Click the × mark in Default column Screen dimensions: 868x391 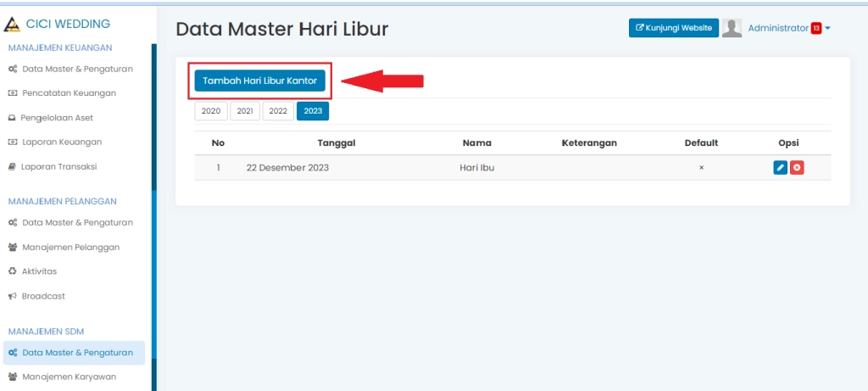click(x=701, y=168)
